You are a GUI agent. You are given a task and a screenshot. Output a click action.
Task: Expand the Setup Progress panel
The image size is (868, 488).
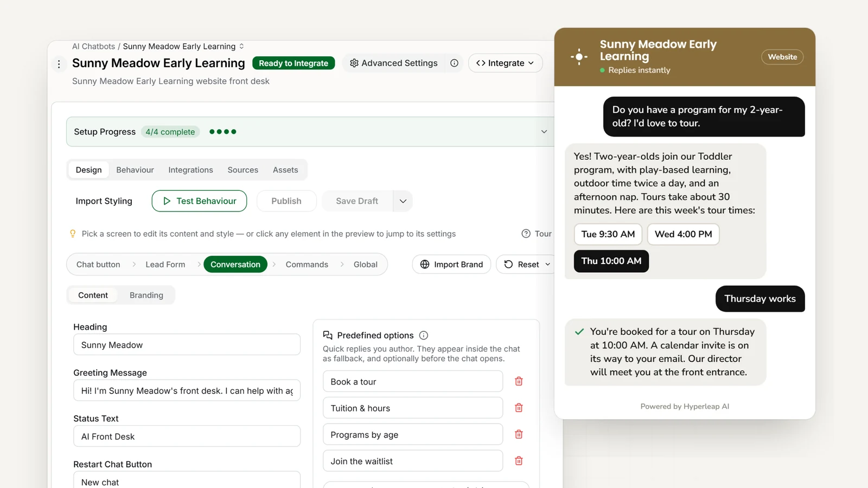(544, 132)
